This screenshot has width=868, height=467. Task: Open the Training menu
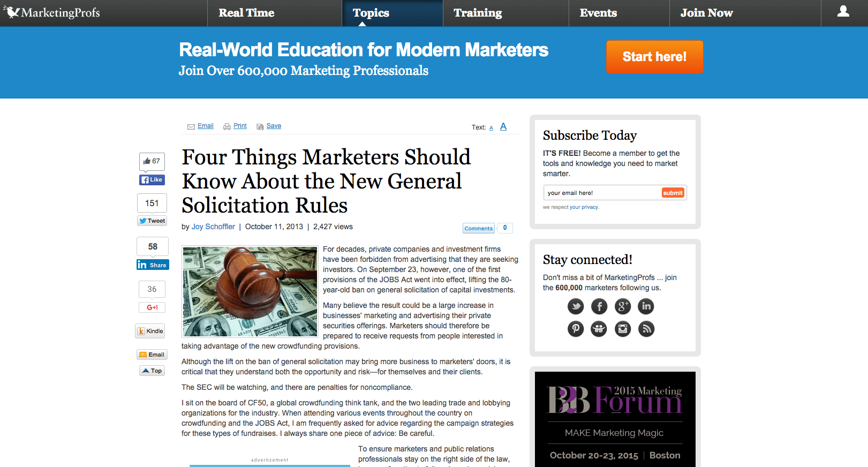click(478, 13)
